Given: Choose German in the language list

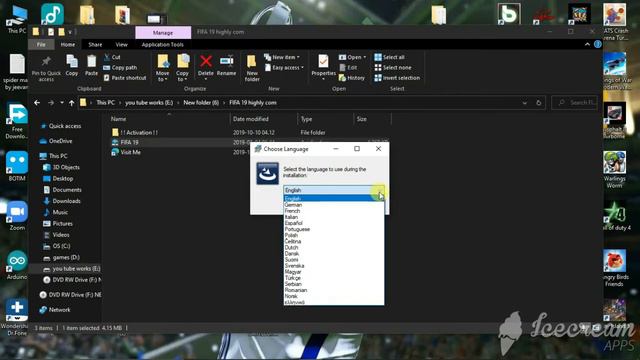Looking at the screenshot, I should point(333,205).
